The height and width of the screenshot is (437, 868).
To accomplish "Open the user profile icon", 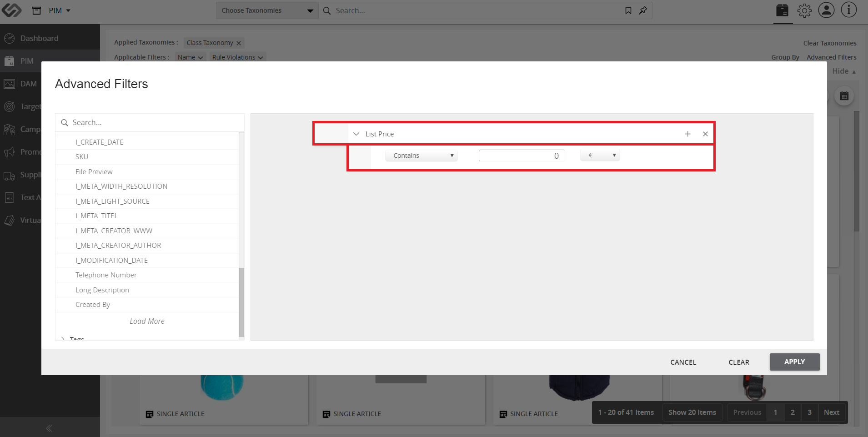I will 826,10.
